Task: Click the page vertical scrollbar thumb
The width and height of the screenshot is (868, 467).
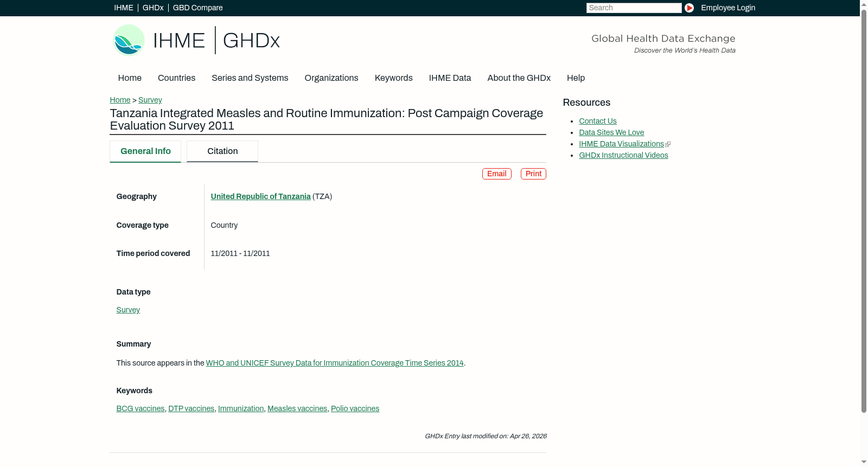Action: click(x=864, y=211)
